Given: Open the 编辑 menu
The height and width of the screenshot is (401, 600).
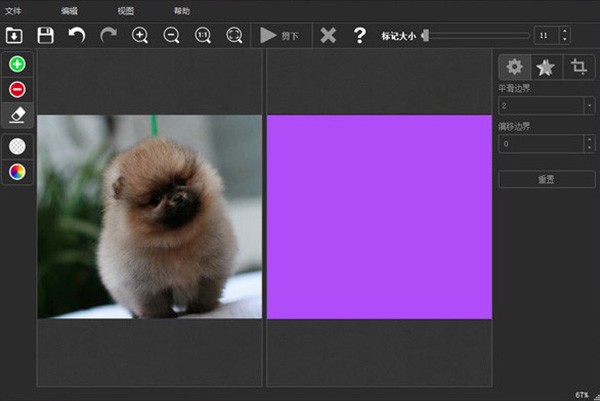Looking at the screenshot, I should point(69,11).
